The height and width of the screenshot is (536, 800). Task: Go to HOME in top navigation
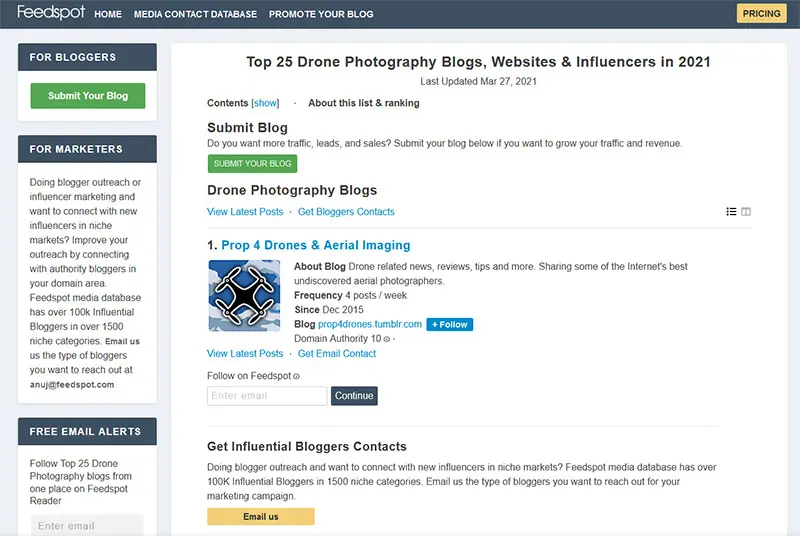[x=108, y=14]
